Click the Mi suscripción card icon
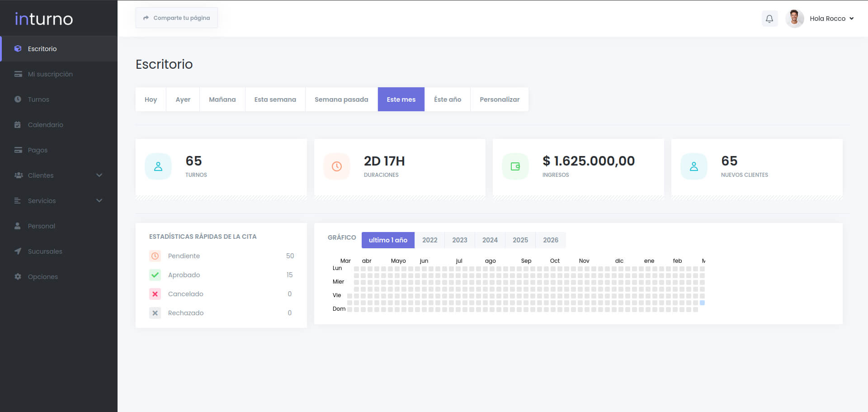 [x=18, y=74]
